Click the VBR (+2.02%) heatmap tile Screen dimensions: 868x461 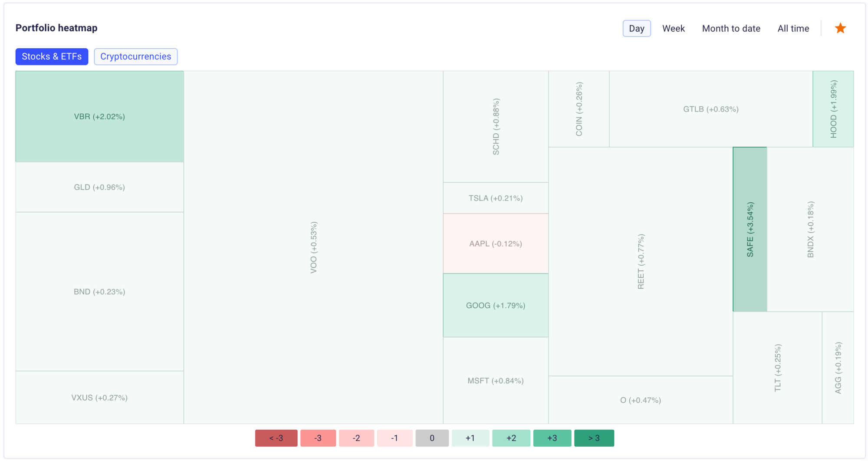point(99,116)
